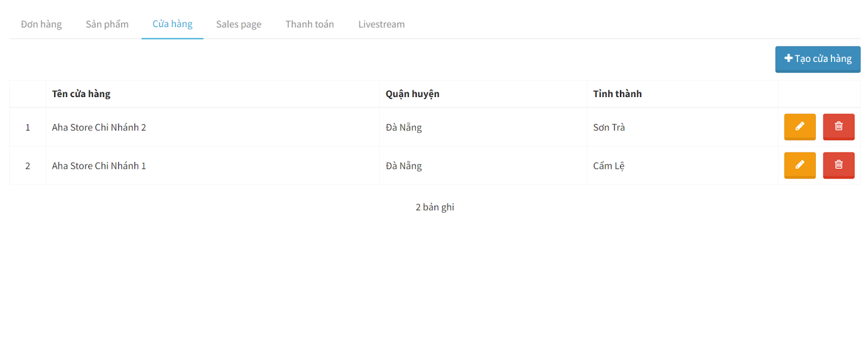
Task: Click the Cẩm Lệ cell
Action: click(x=682, y=166)
